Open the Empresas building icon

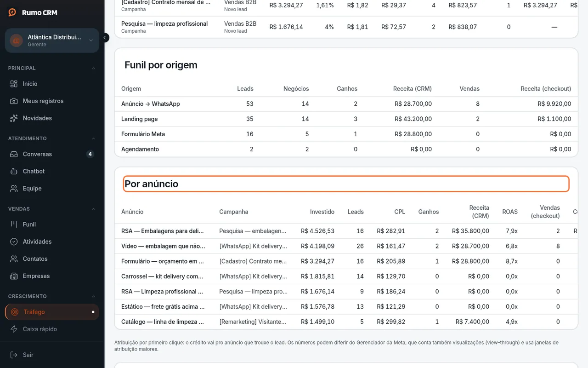pyautogui.click(x=14, y=276)
